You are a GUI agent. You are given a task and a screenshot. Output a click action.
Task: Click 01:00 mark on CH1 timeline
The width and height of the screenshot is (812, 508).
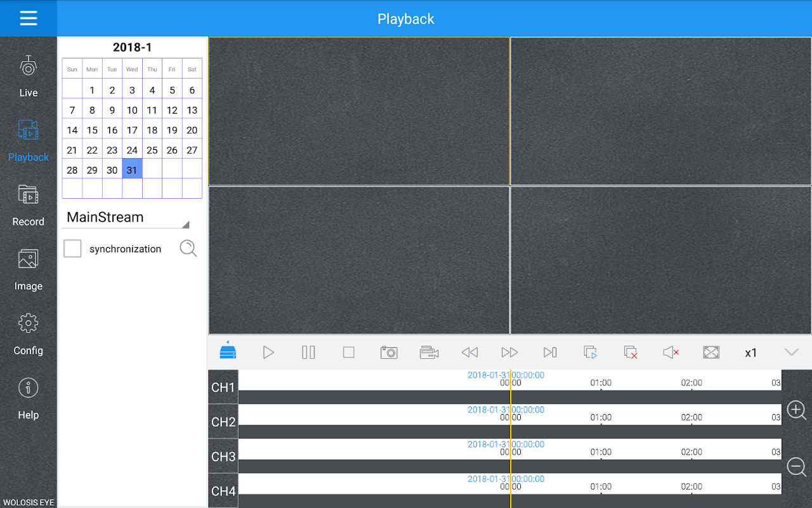click(x=601, y=383)
